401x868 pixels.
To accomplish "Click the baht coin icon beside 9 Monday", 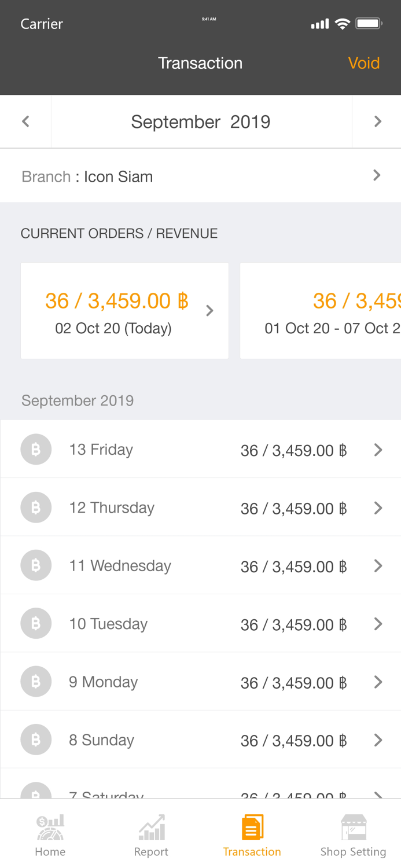I will coord(36,681).
